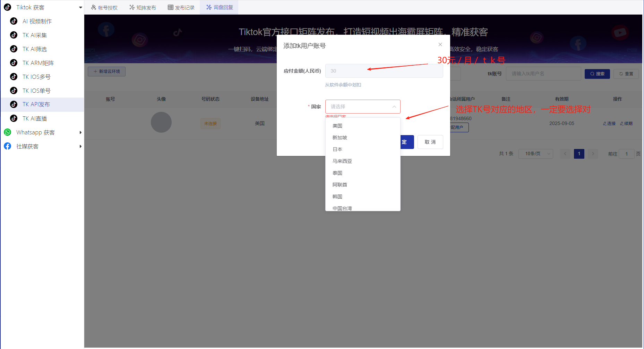This screenshot has height=349, width=644.
Task: Select the WhatsApp 获客 sidebar icon
Action: pos(7,132)
